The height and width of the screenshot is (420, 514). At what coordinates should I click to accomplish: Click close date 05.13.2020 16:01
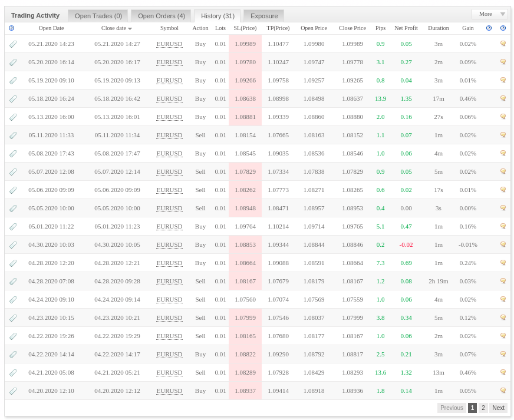(117, 117)
